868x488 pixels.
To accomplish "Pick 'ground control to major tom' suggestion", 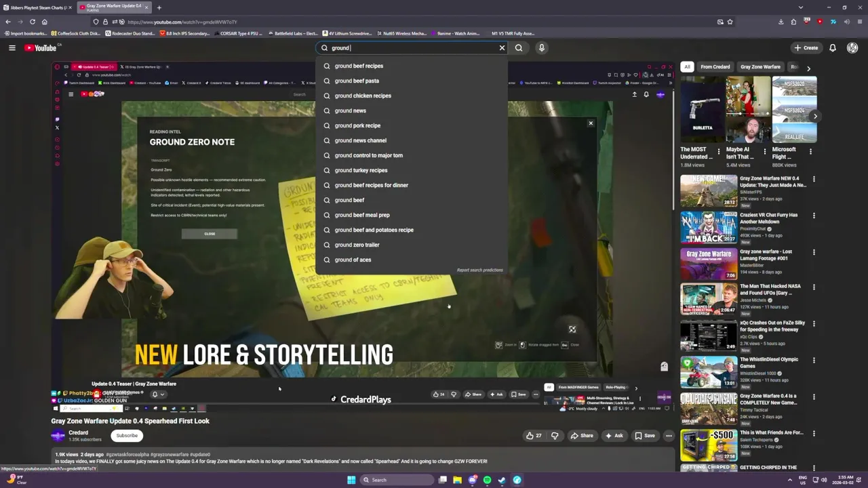I will 412,155.
